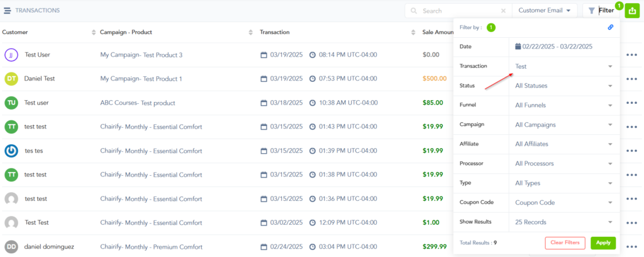Click into the Search input field
The width and height of the screenshot is (644, 257).
[459, 11]
